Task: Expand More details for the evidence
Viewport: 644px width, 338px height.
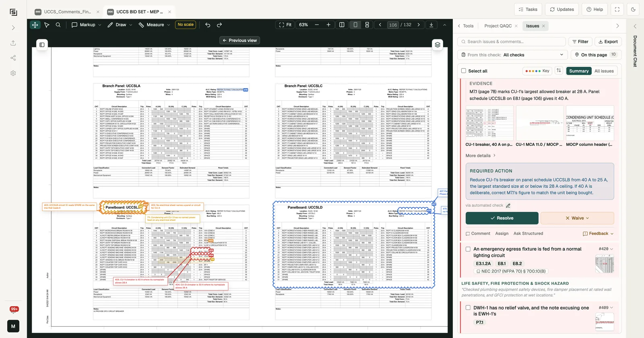Action: (x=481, y=156)
